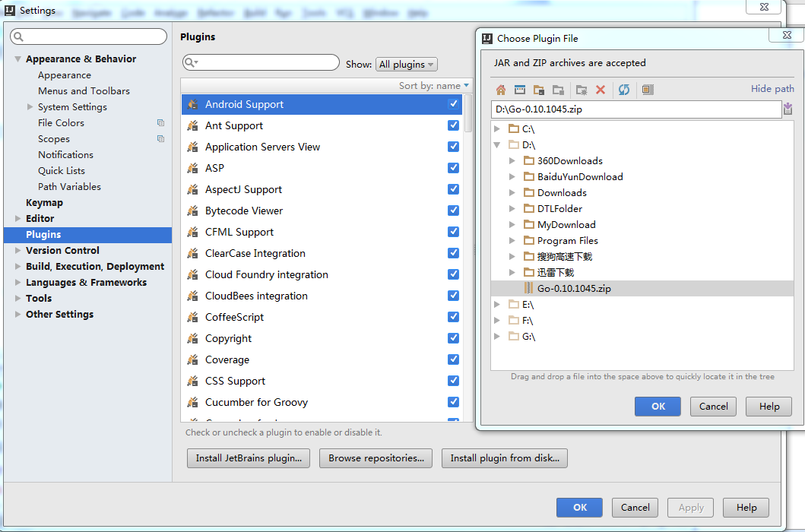This screenshot has height=532, width=805.
Task: Uncheck Application Servers View checkbox
Action: click(x=453, y=147)
